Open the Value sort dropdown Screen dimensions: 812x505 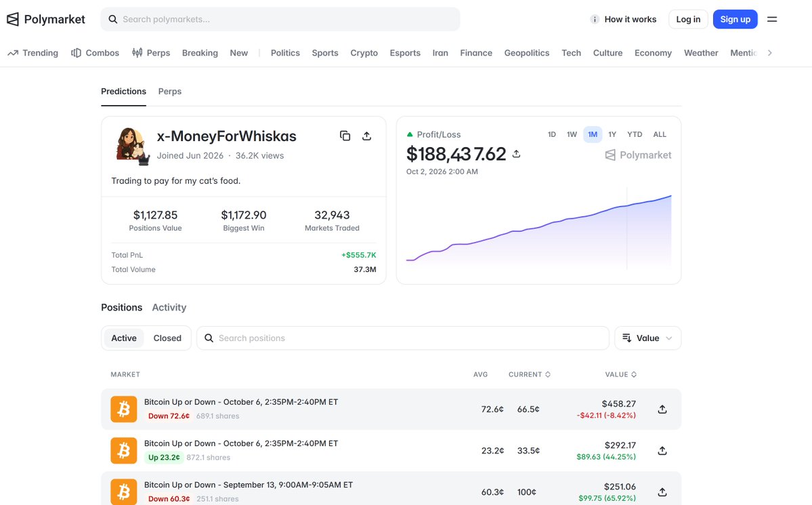[x=648, y=338]
